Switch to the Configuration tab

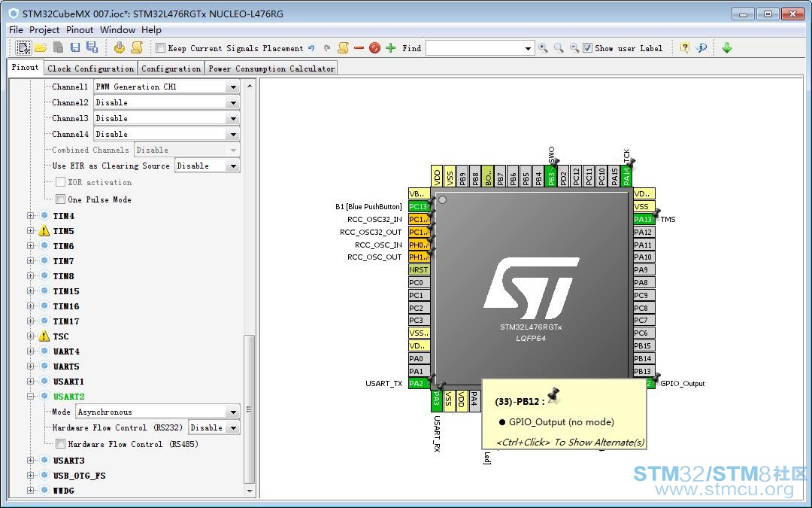pos(171,68)
